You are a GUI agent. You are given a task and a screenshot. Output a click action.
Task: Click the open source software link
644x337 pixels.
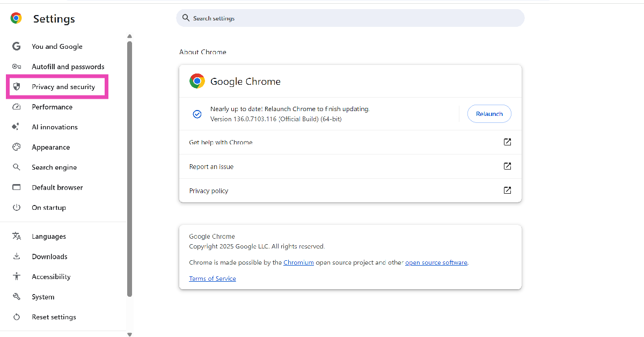pyautogui.click(x=436, y=262)
